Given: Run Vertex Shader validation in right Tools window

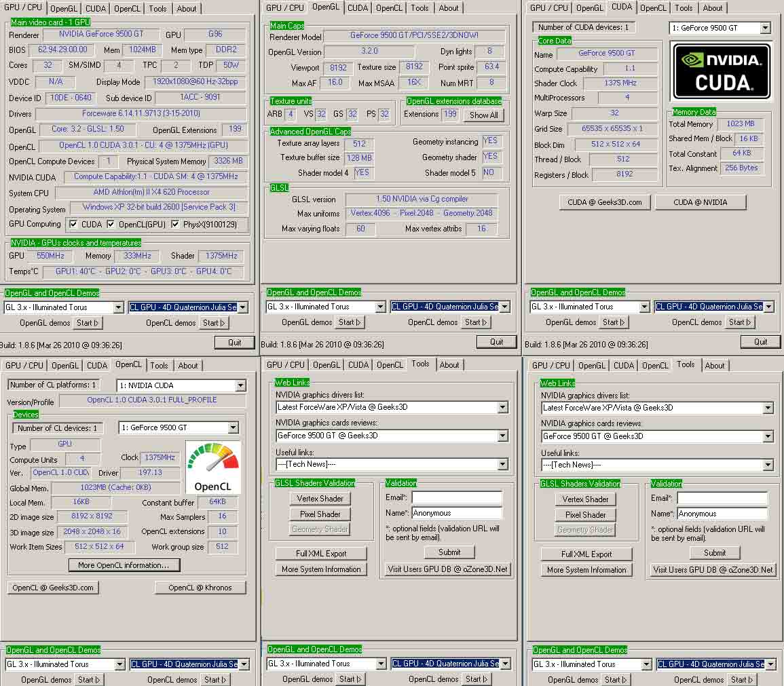Looking at the screenshot, I should [586, 499].
